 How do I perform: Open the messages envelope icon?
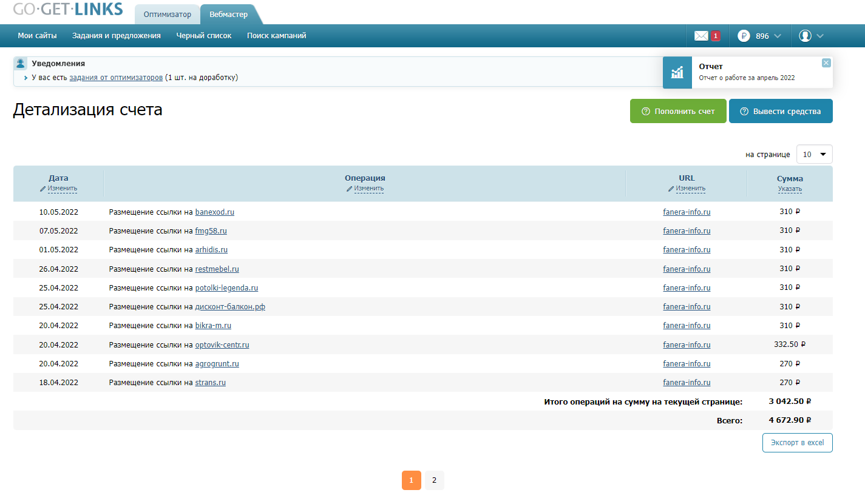701,36
